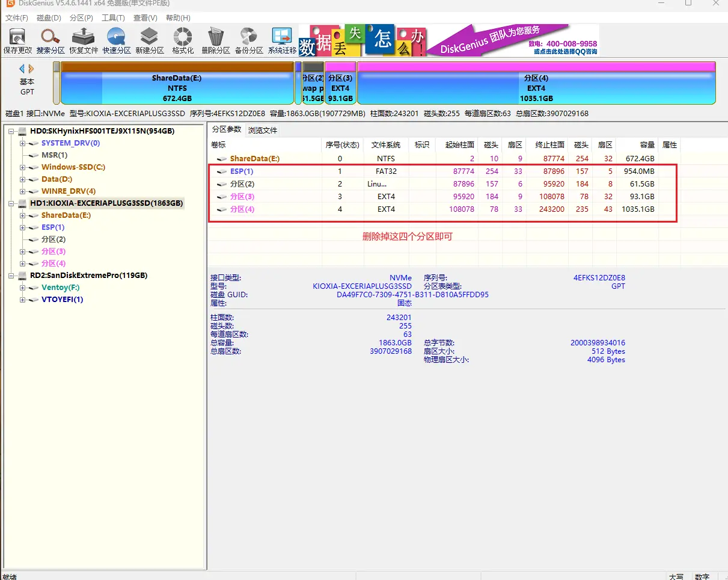This screenshot has width=728, height=580.
Task: Select the ShareData(E:) block in disk map
Action: (x=177, y=83)
